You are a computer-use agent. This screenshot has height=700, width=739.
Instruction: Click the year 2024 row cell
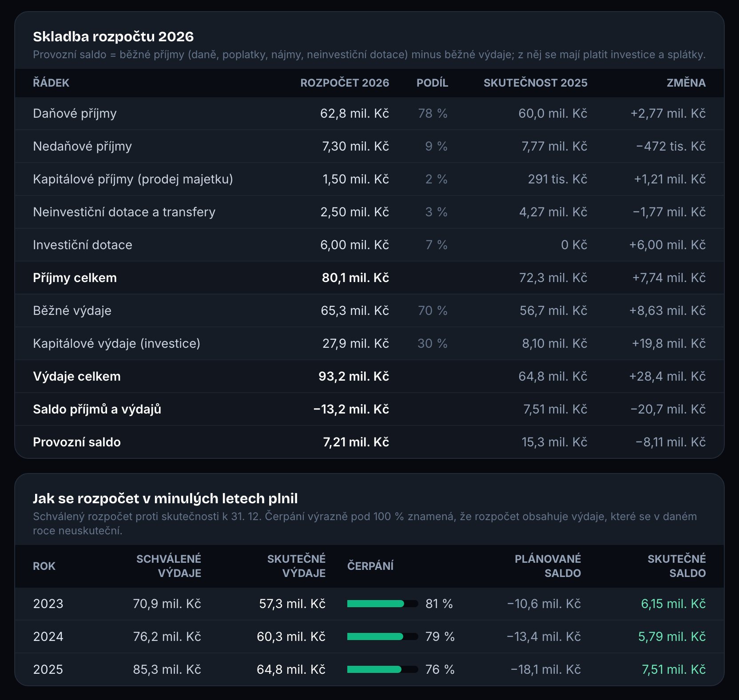pos(48,637)
